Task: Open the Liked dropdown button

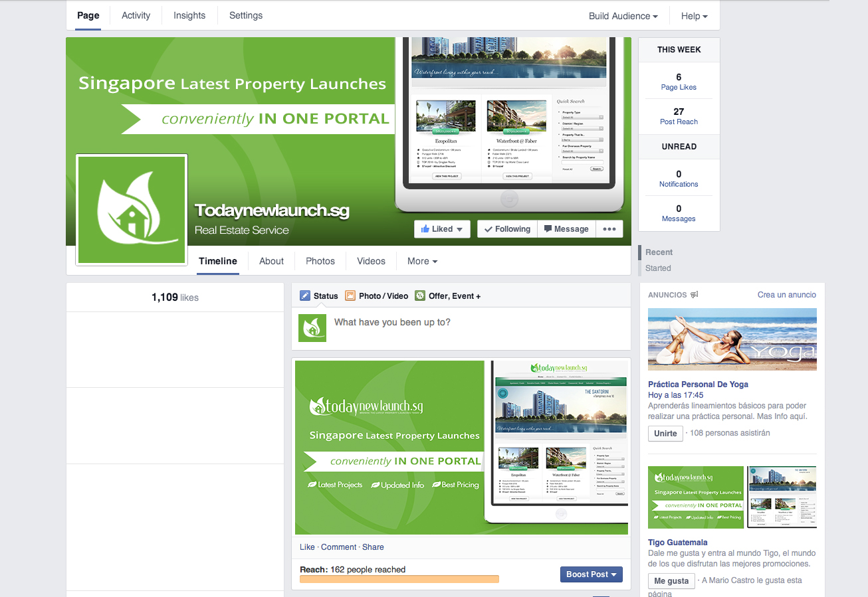Action: (x=442, y=229)
